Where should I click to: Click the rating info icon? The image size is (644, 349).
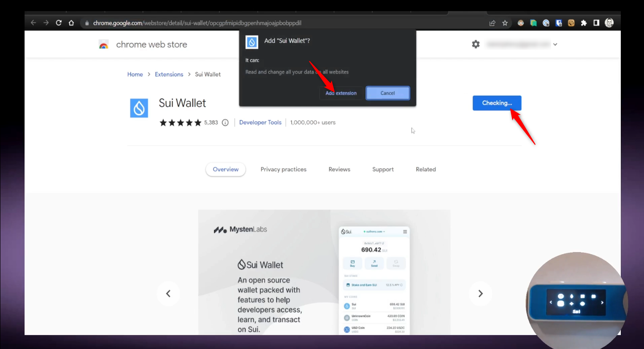pos(225,123)
